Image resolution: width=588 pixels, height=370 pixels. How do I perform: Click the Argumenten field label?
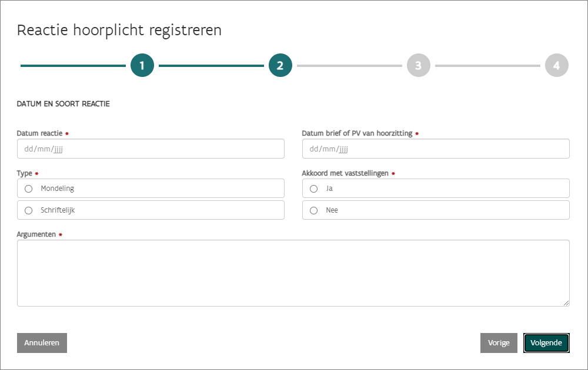[36, 234]
